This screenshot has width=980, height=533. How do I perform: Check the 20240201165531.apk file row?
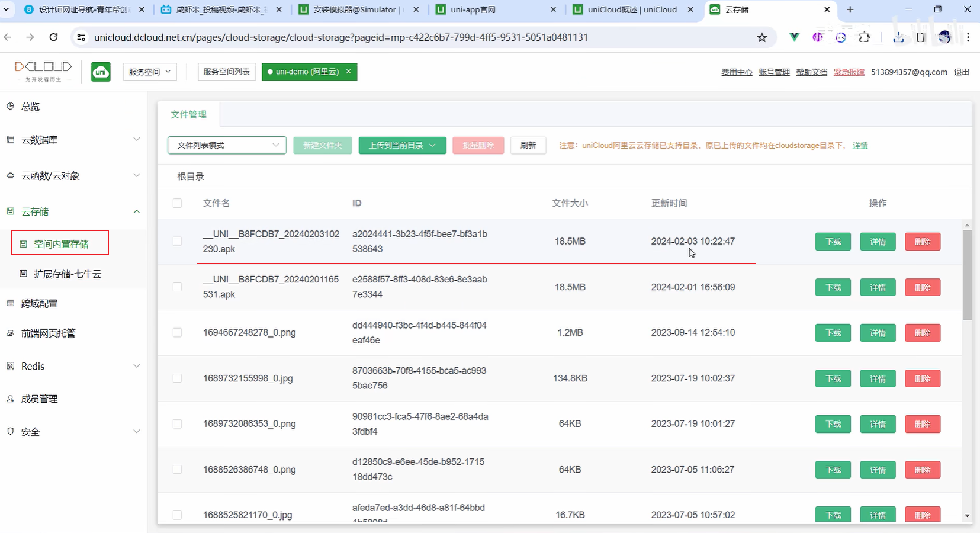(177, 287)
